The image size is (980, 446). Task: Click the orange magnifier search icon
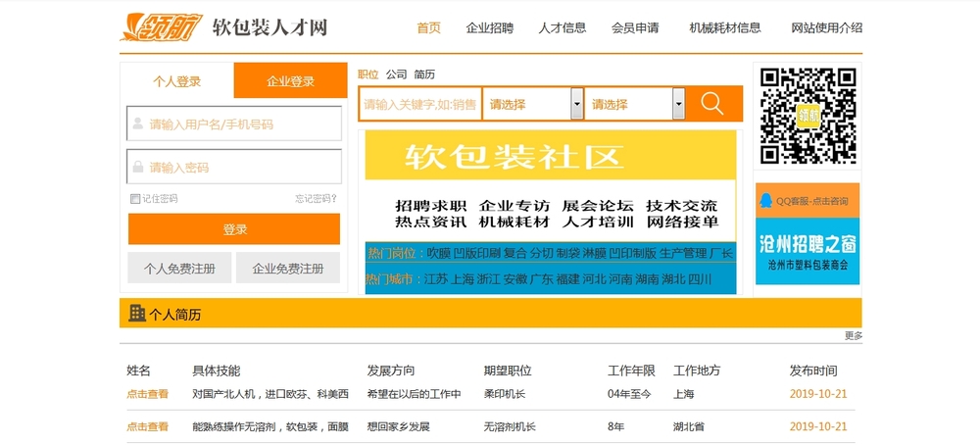[x=711, y=103]
